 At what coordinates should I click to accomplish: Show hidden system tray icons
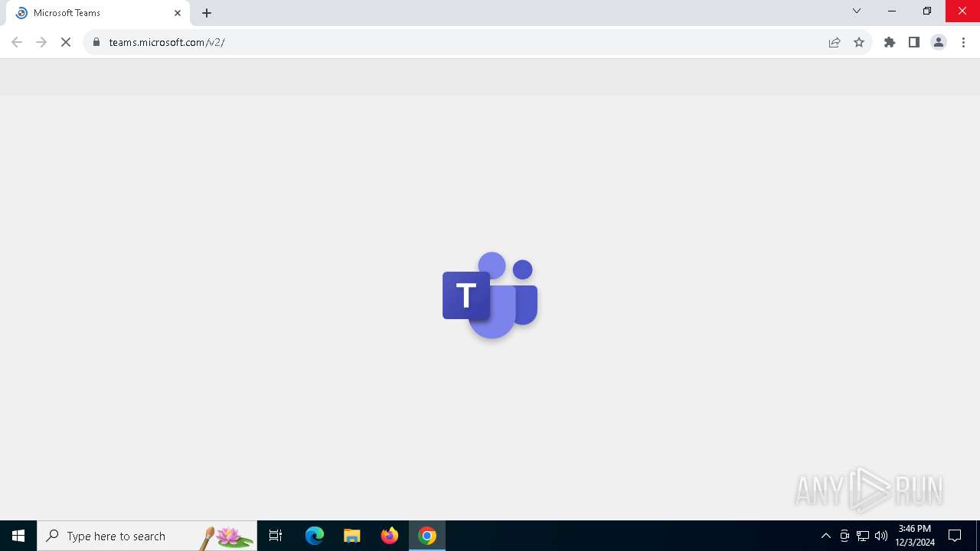pyautogui.click(x=826, y=536)
